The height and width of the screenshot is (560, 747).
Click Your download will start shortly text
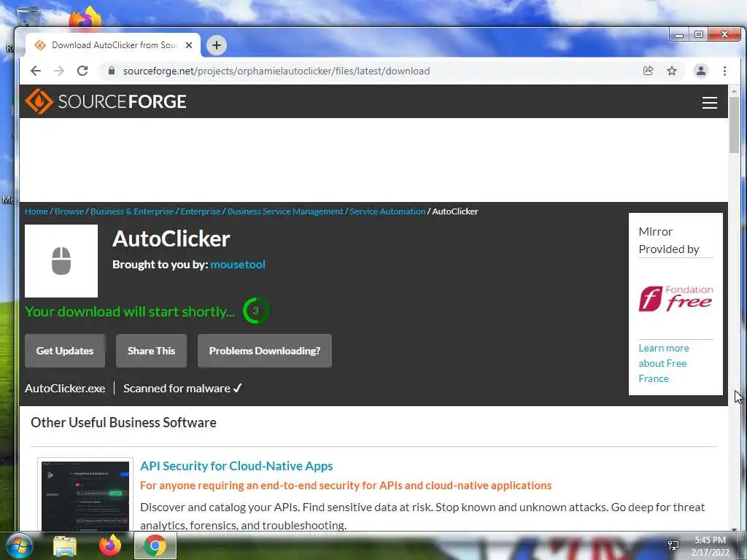pos(130,311)
